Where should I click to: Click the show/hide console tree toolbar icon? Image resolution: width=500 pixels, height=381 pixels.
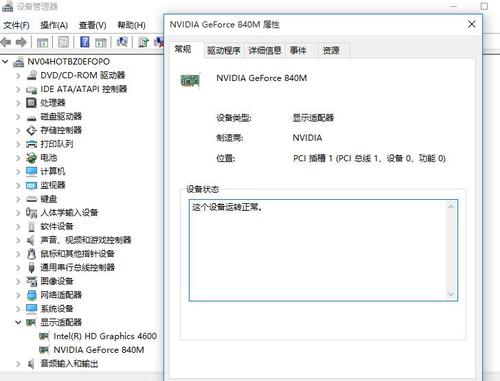coord(42,42)
